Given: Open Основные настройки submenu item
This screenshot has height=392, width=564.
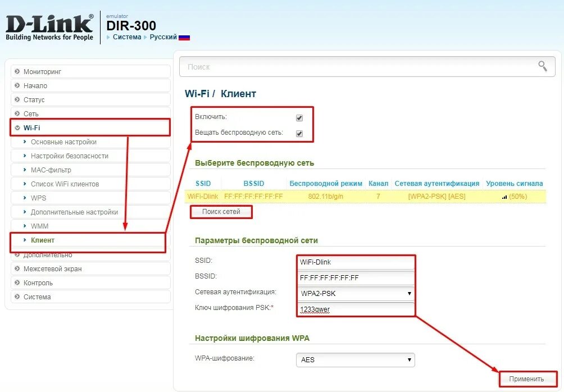Looking at the screenshot, I should click(90, 142).
